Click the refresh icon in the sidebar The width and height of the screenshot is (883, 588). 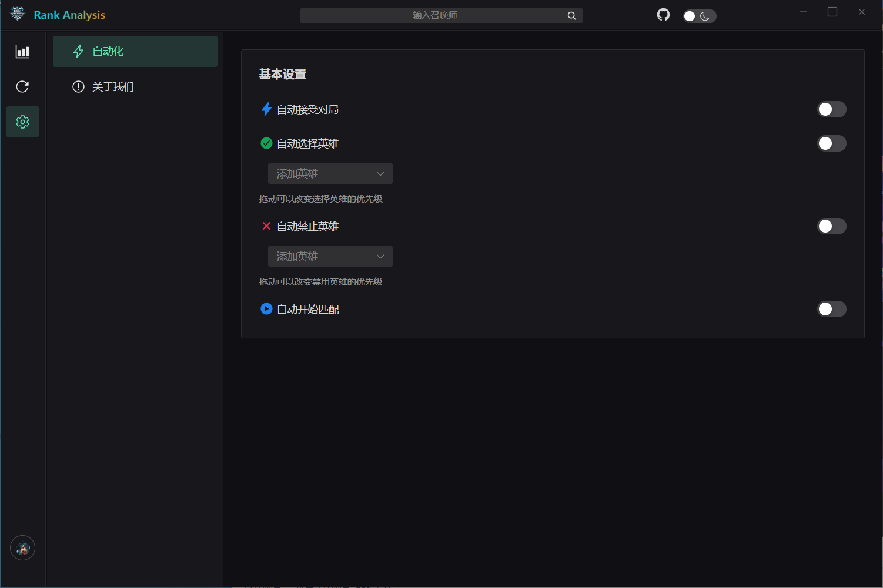click(22, 87)
